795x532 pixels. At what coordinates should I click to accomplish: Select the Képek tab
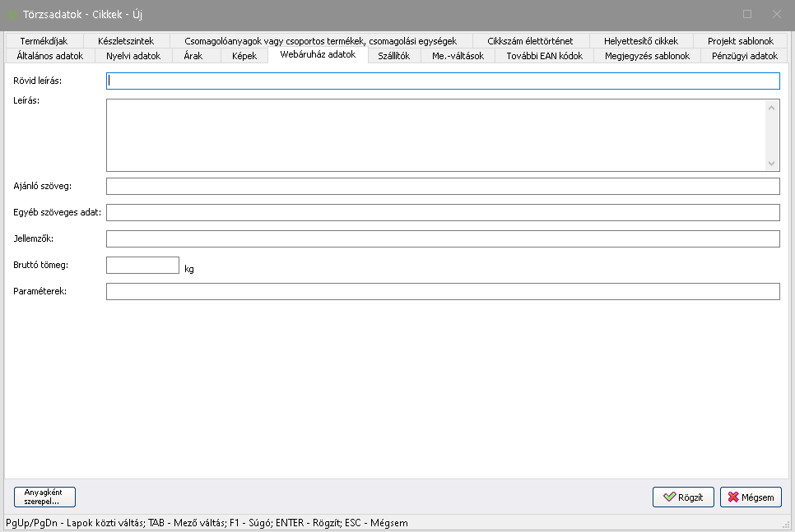pyautogui.click(x=245, y=56)
